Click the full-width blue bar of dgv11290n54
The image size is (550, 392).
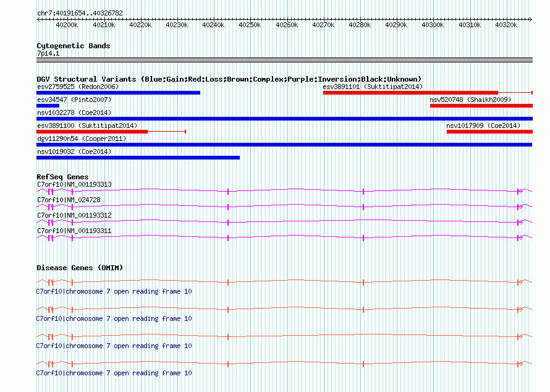tap(284, 145)
